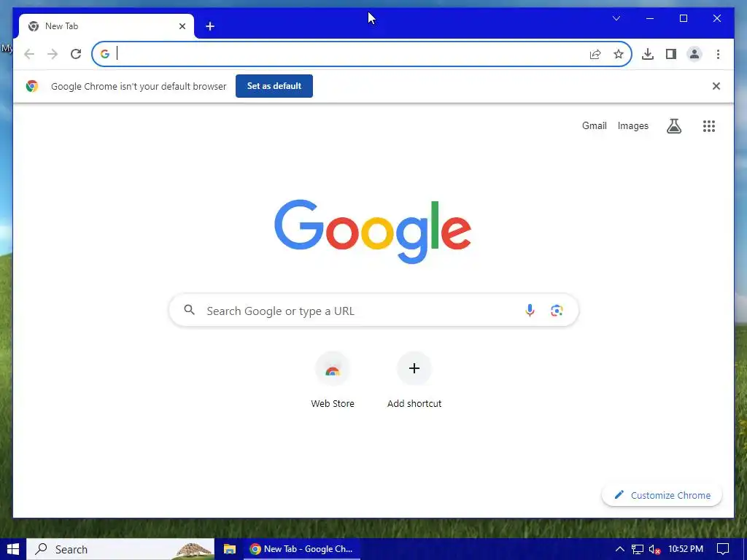Start voice search with microphone
The image size is (747, 560).
click(x=530, y=311)
